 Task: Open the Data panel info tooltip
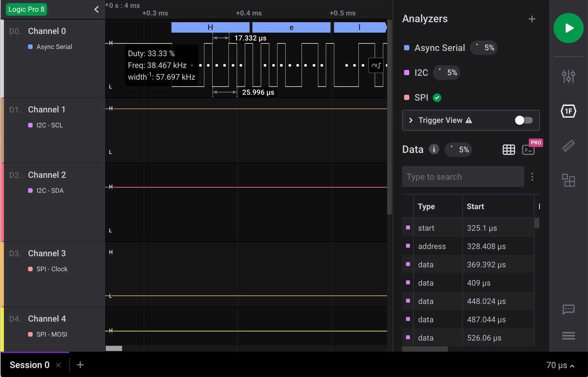(x=434, y=149)
